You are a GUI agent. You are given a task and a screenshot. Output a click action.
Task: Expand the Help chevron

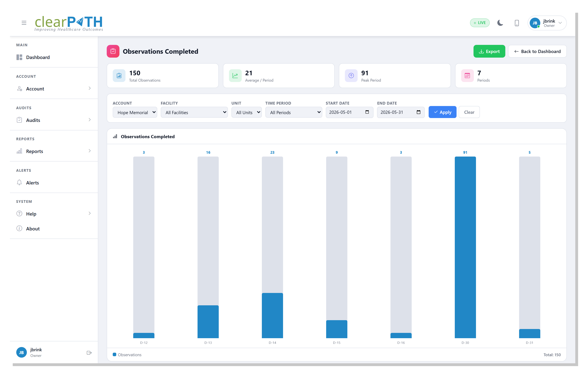[x=90, y=213]
